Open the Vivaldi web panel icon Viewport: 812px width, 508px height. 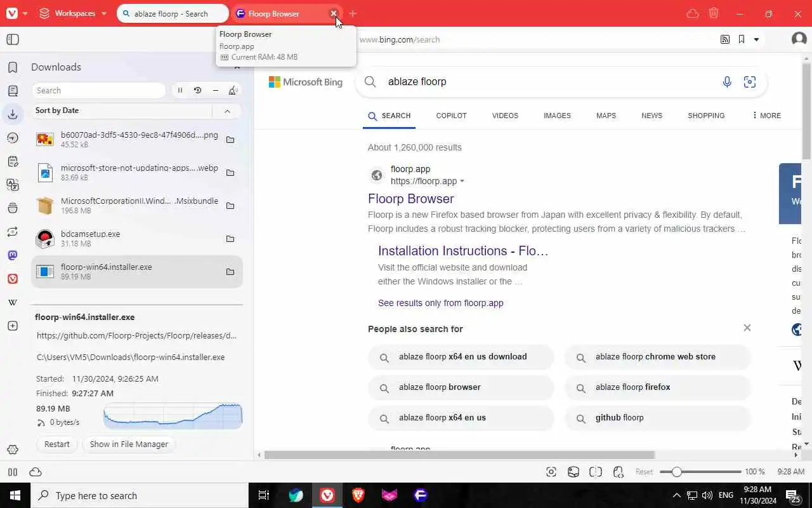coord(13,279)
